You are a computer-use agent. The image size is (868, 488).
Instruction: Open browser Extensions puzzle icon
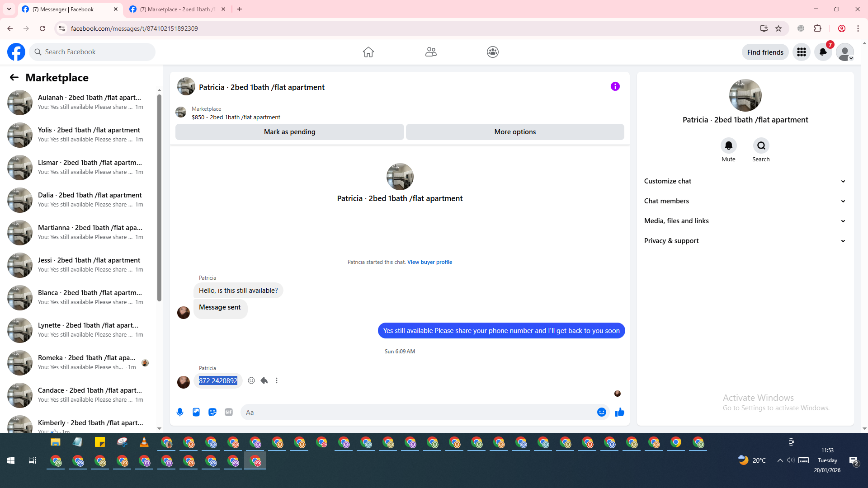coord(818,28)
